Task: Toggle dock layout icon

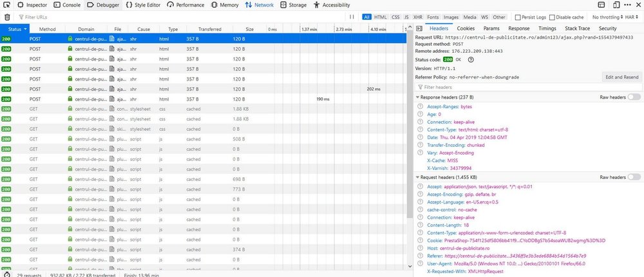Action: (x=601, y=5)
